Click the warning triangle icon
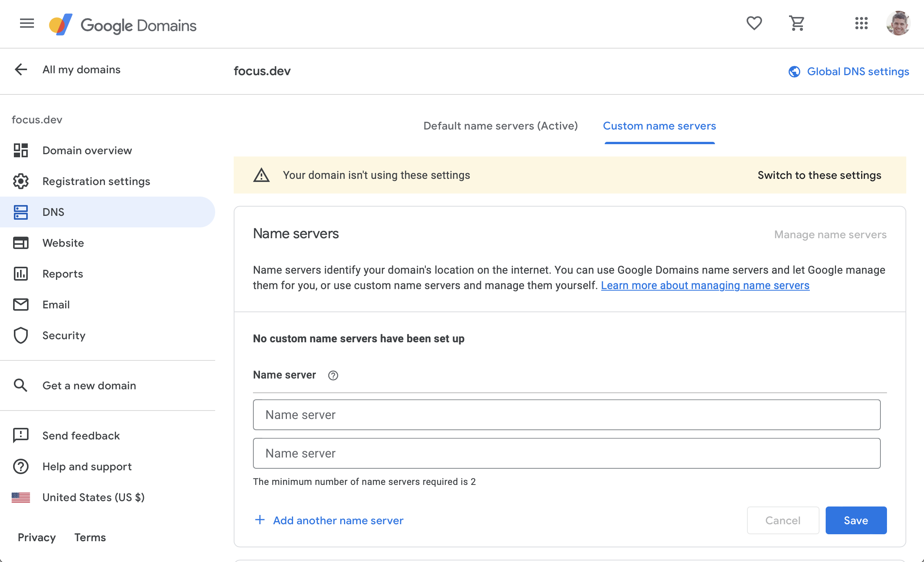 (x=261, y=175)
